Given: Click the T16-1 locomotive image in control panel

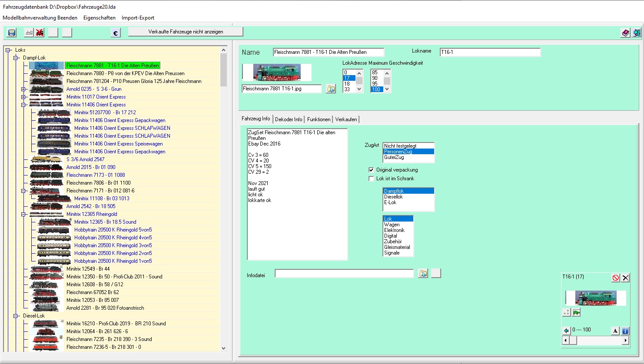Looking at the screenshot, I should pyautogui.click(x=595, y=298).
